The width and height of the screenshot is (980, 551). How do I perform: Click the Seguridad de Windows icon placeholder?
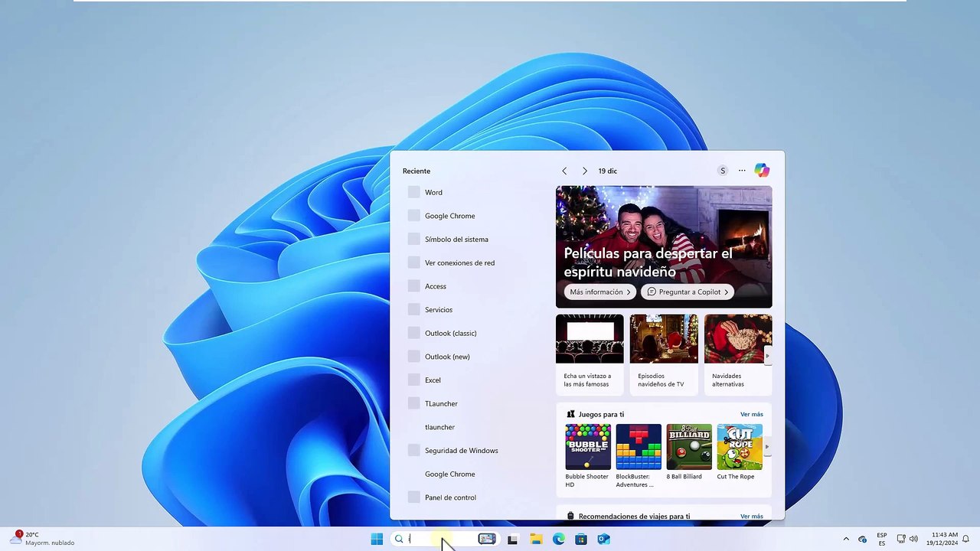pyautogui.click(x=413, y=451)
